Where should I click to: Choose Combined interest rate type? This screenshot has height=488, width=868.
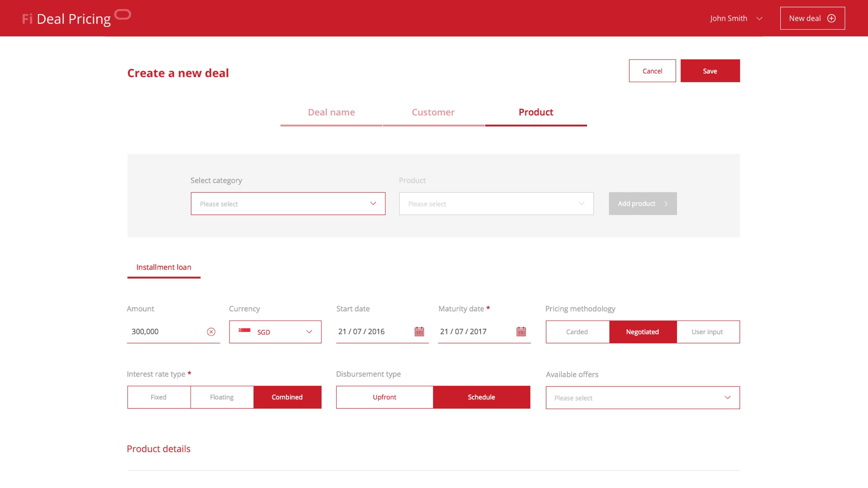(288, 397)
